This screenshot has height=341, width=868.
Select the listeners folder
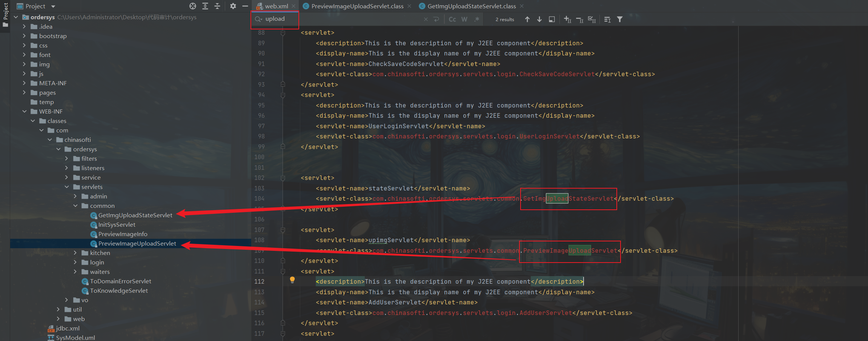[93, 168]
